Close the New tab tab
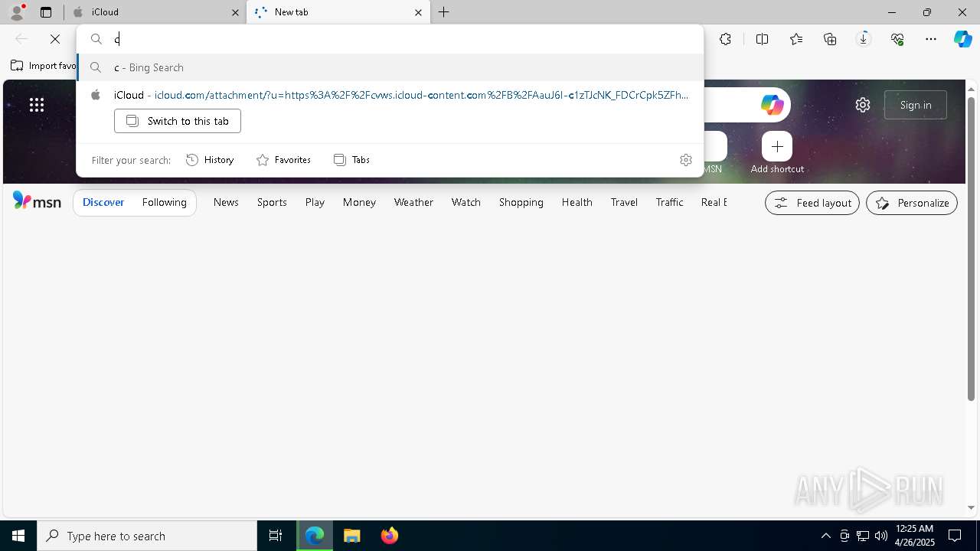Screen dimensions: 980x551 (418, 12)
